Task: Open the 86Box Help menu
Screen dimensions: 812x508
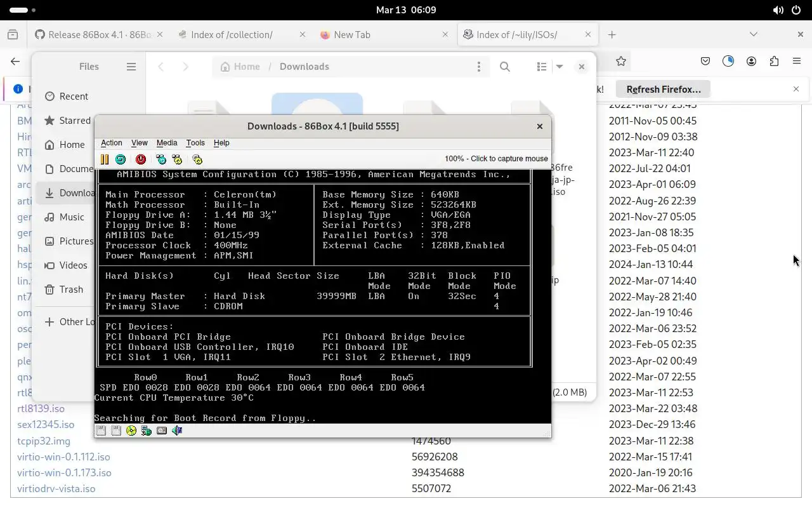Action: coord(221,143)
